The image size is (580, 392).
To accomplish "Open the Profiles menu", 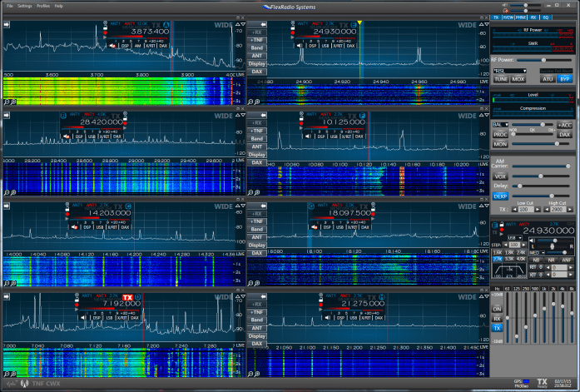I will pyautogui.click(x=43, y=6).
